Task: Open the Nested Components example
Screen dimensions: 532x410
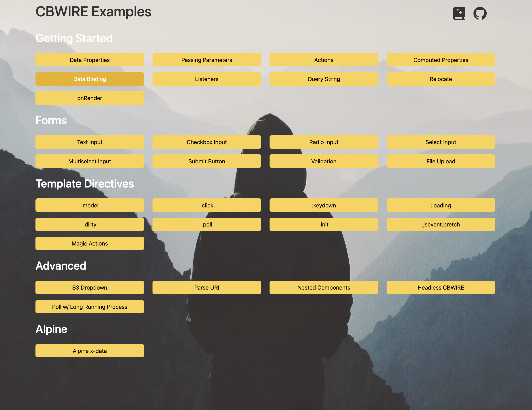Action: [x=323, y=288]
